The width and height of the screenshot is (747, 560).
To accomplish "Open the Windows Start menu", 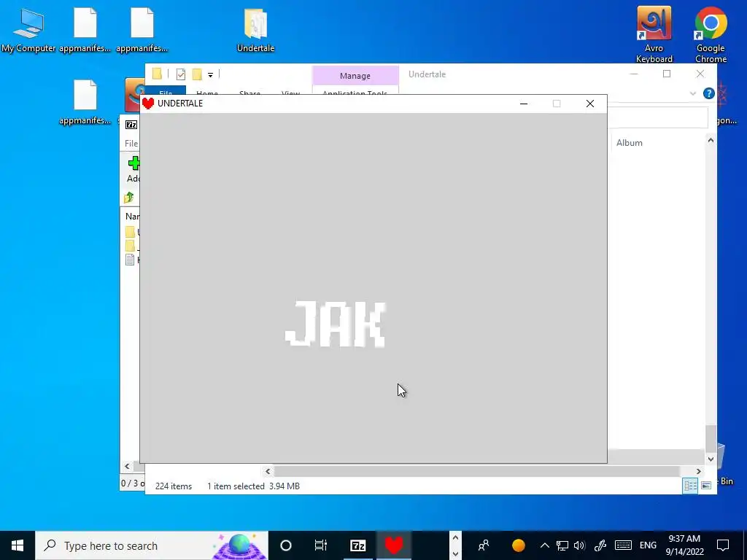I will 18,545.
